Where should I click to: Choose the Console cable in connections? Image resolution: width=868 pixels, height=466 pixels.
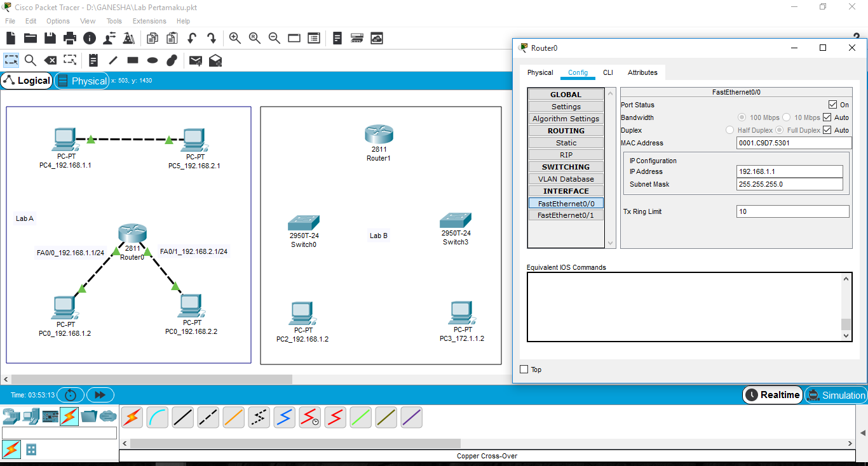coord(158,417)
